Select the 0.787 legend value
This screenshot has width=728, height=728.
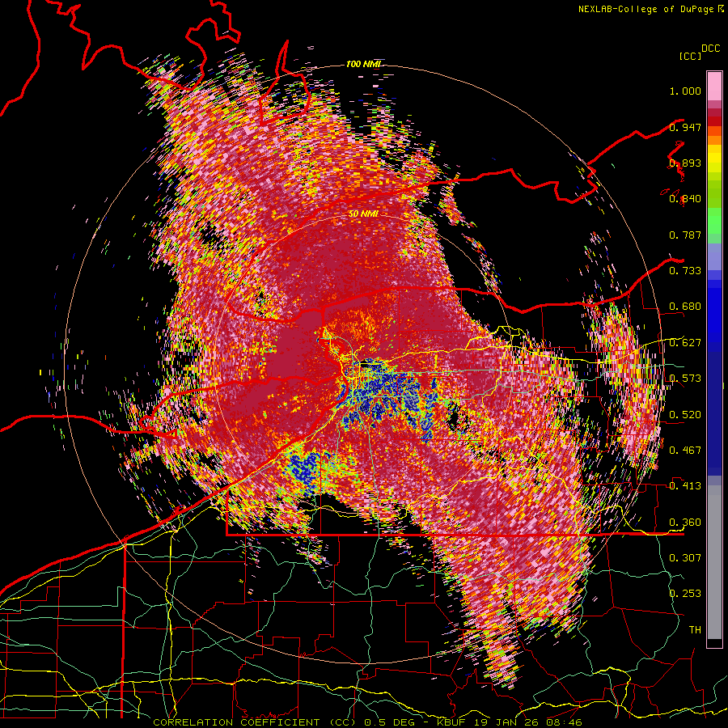coord(685,235)
